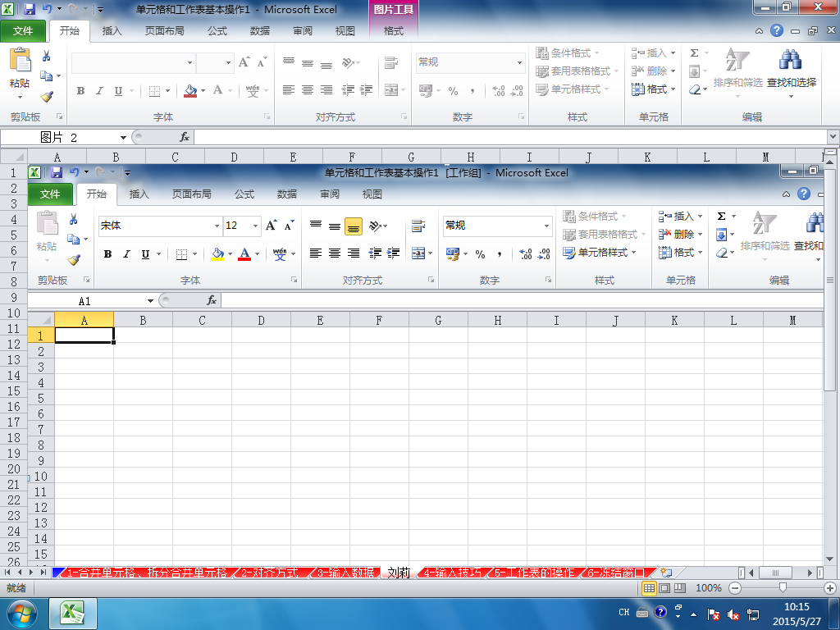Click decrease decimal in the main ribbon
The height and width of the screenshot is (630, 840).
517,90
